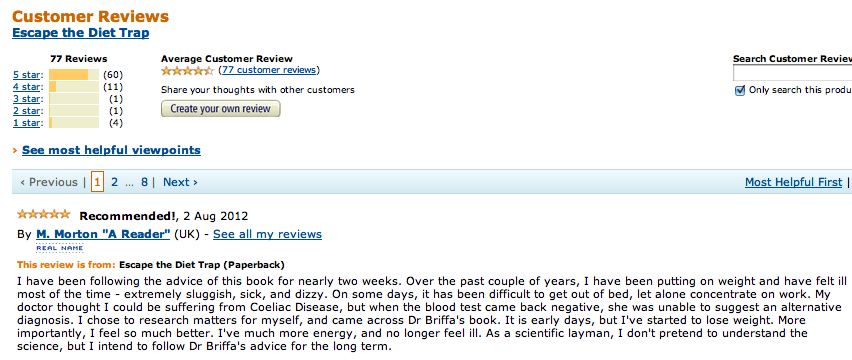Screen dimensions: 852x360
Task: Toggle Only search this product checkbox
Action: pos(739,91)
